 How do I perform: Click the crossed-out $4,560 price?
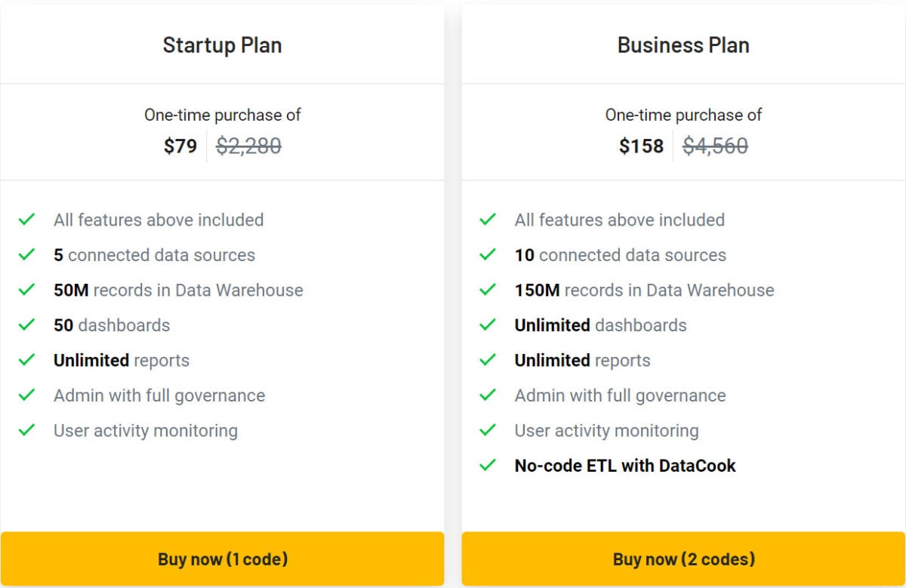pos(715,146)
